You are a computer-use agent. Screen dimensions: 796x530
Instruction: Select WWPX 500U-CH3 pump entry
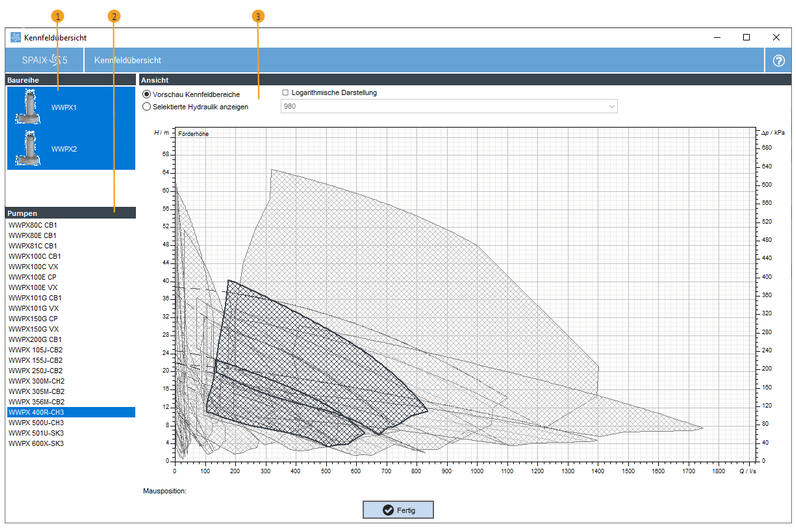coord(36,422)
